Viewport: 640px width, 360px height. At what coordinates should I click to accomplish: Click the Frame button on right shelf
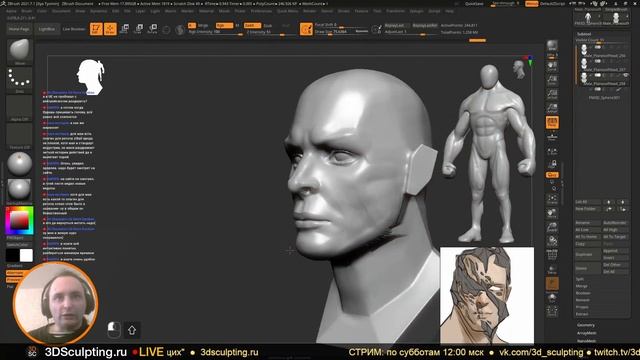[552, 198]
